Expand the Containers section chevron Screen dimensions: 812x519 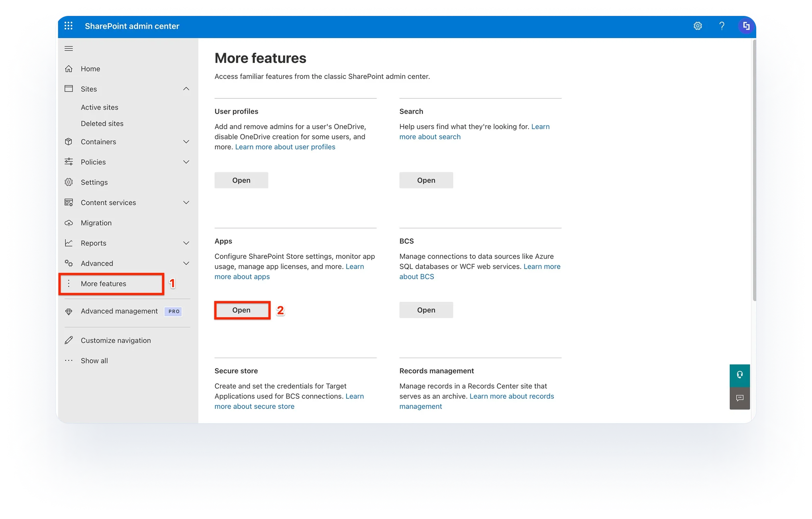click(x=186, y=142)
